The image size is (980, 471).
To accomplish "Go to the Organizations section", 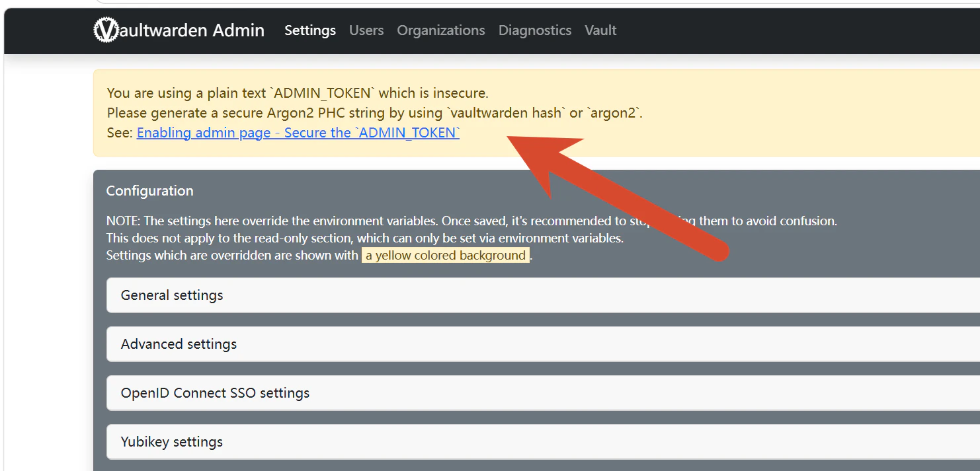I will coord(441,30).
